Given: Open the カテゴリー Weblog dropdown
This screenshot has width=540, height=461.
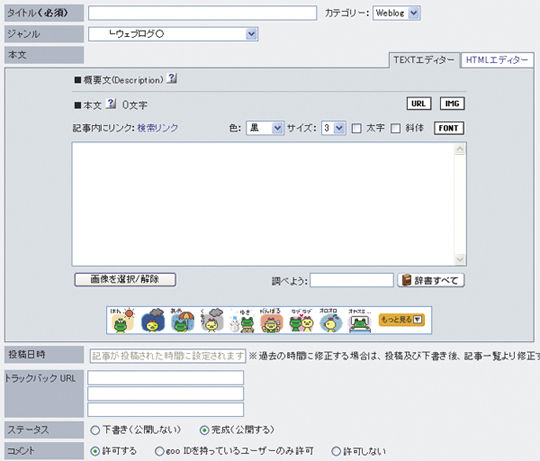Looking at the screenshot, I should pos(396,13).
